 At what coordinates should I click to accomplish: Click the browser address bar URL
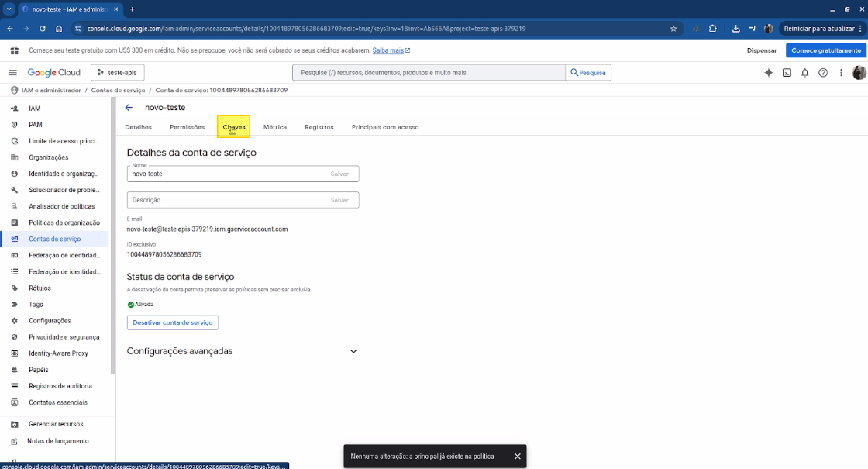306,28
